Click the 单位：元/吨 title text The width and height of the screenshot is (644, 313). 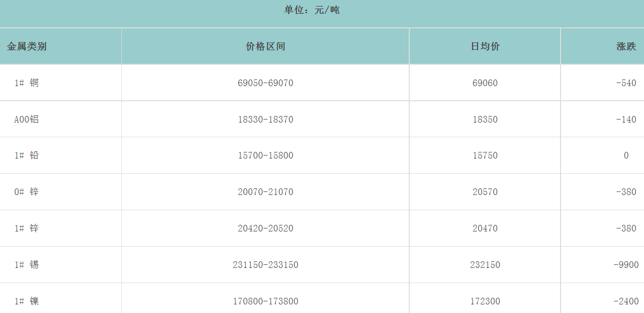click(312, 10)
